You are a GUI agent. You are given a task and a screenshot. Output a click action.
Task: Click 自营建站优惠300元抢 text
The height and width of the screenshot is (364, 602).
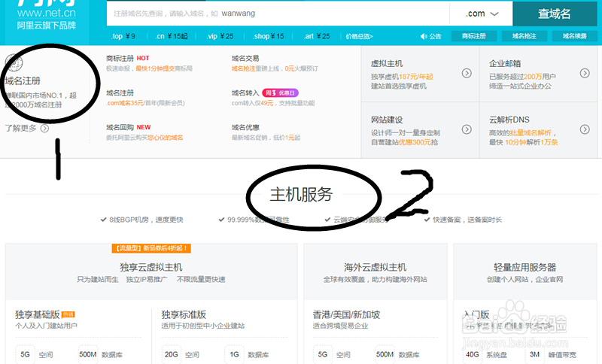pos(404,142)
